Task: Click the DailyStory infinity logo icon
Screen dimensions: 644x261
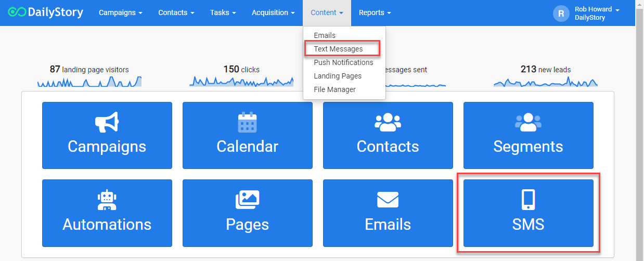Action: pos(16,12)
